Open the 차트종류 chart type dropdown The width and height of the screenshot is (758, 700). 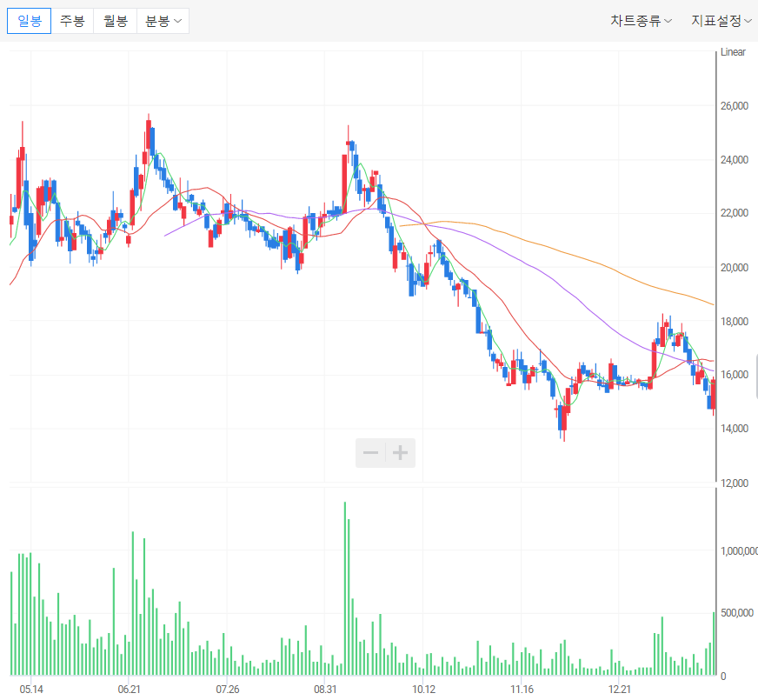coord(641,21)
